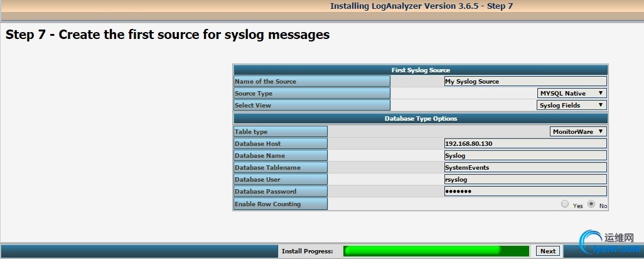Focus the Database Tablename field

[525, 167]
